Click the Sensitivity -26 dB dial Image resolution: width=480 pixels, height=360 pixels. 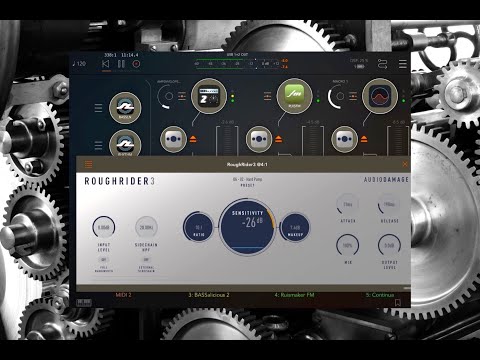tap(247, 227)
